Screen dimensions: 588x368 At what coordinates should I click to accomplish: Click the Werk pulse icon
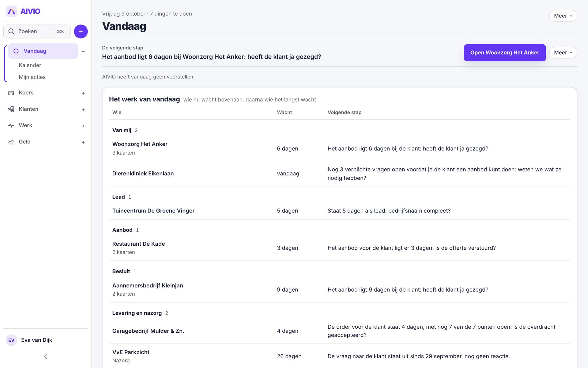coord(11,125)
